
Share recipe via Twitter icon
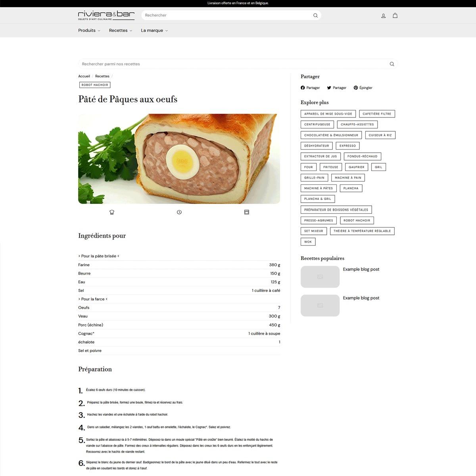pos(329,88)
